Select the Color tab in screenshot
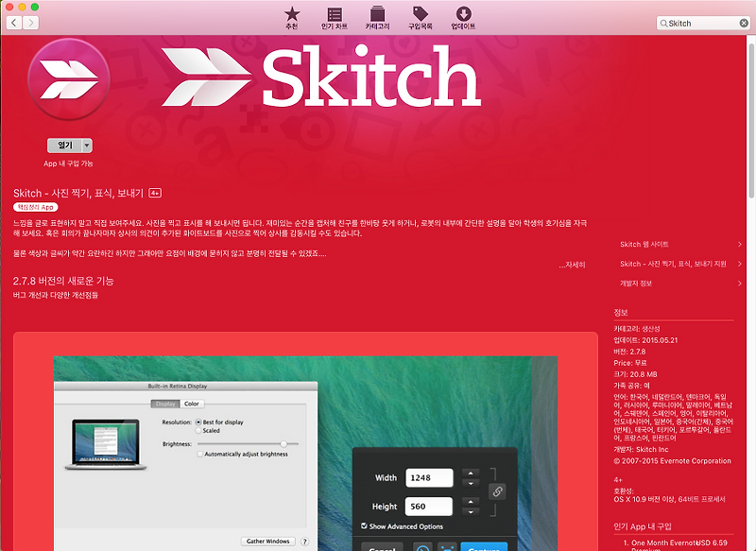This screenshot has width=756, height=551. [x=192, y=404]
